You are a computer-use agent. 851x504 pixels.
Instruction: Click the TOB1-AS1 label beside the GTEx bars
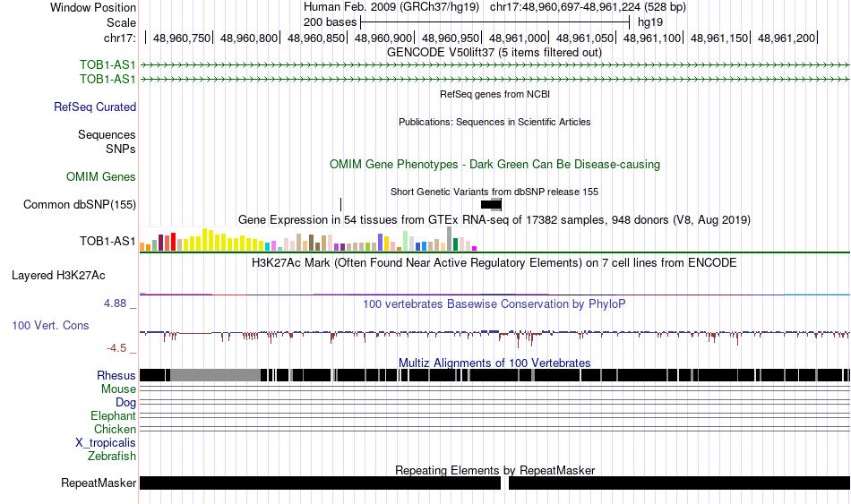[x=107, y=241]
